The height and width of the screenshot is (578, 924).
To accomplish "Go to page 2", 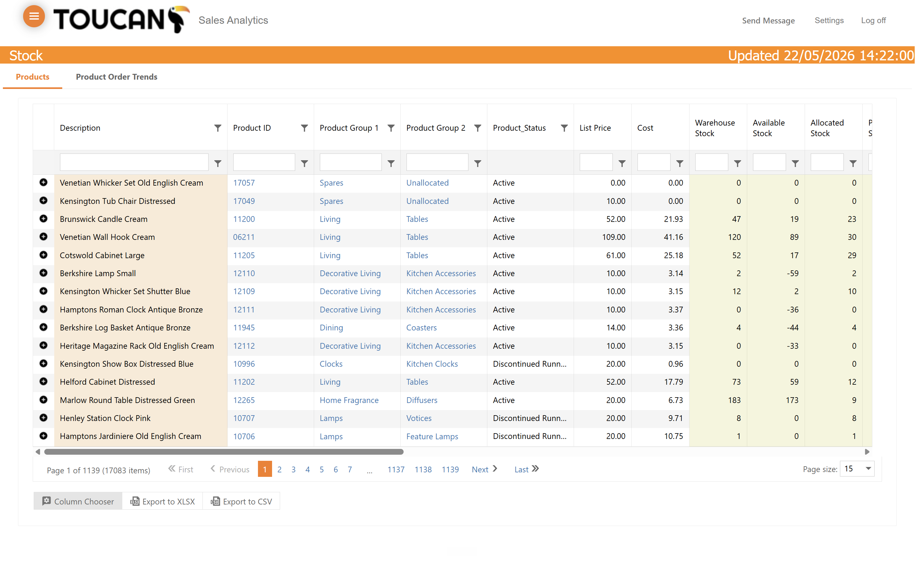I will click(279, 469).
